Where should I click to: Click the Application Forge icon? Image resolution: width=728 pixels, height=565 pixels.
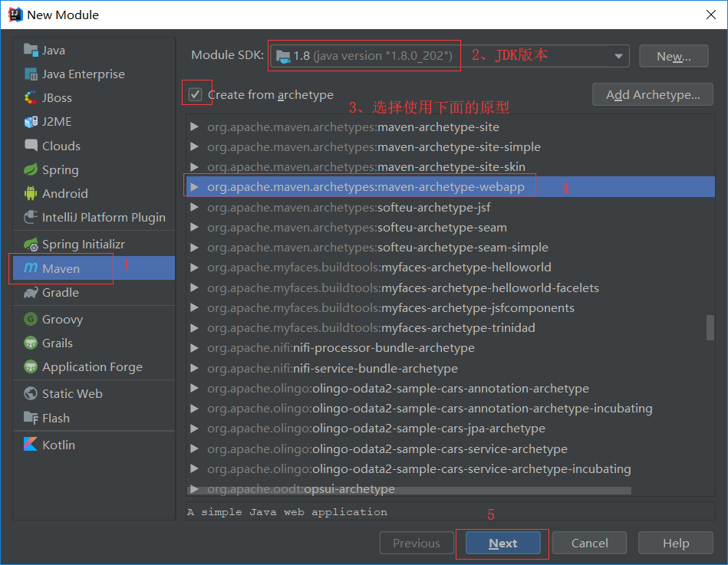click(x=31, y=366)
